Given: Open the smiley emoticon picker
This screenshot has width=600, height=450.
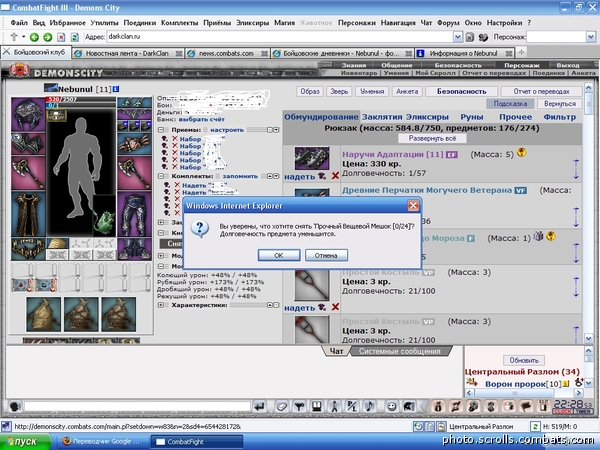Looking at the screenshot, I should pyautogui.click(x=391, y=406).
